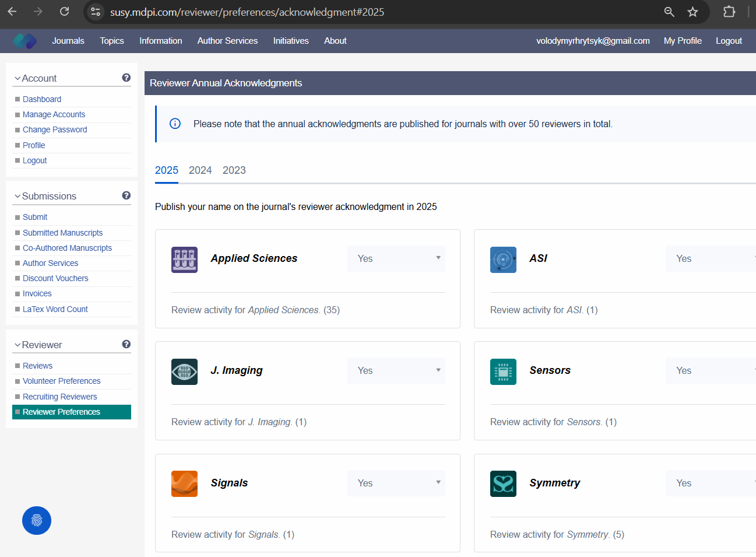Click the Symmetry journal icon
Screen dimensions: 756x557
tap(503, 484)
